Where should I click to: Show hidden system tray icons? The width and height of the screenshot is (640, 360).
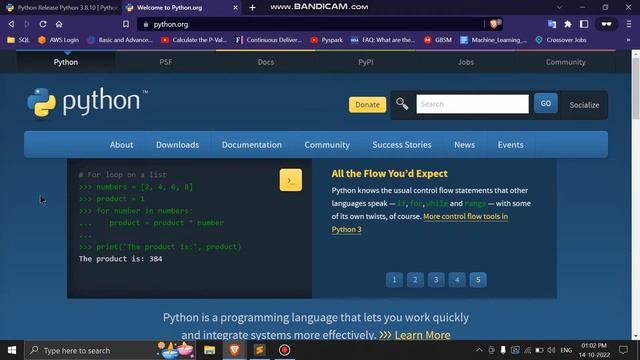coord(479,350)
